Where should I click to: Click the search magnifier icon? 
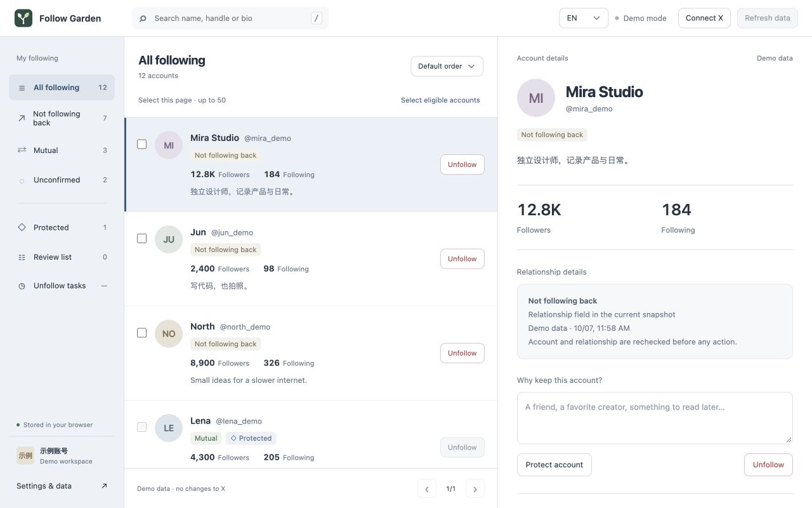coord(143,18)
